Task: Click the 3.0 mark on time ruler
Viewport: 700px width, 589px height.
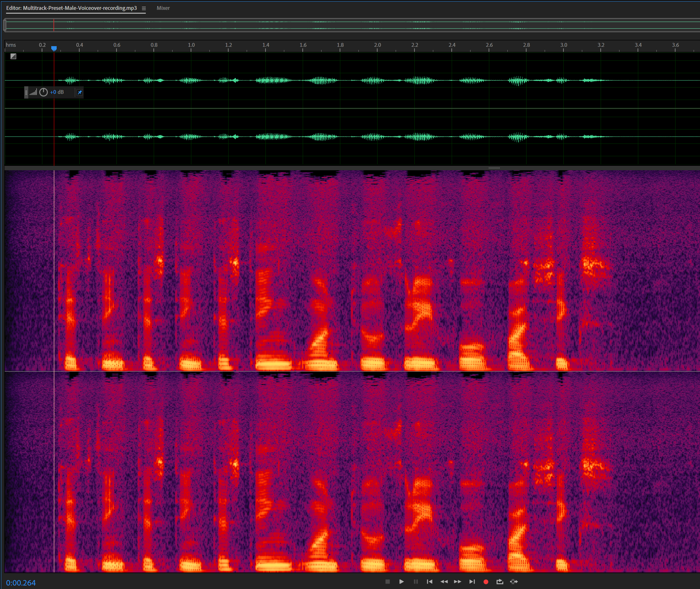Action: (x=564, y=45)
